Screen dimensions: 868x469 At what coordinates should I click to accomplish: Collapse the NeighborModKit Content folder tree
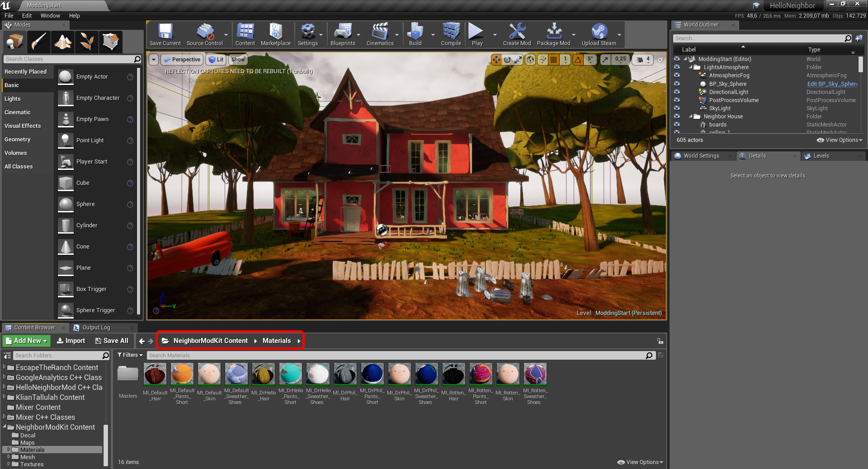pos(5,427)
